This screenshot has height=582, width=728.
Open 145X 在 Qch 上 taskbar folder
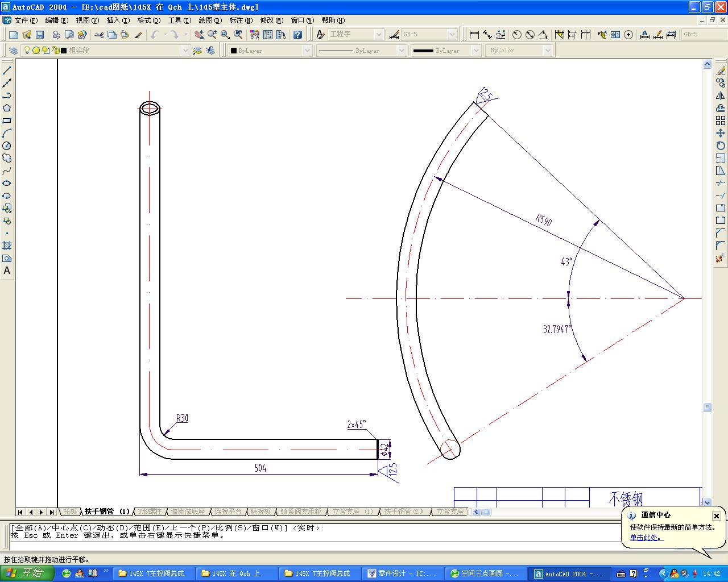[x=237, y=573]
